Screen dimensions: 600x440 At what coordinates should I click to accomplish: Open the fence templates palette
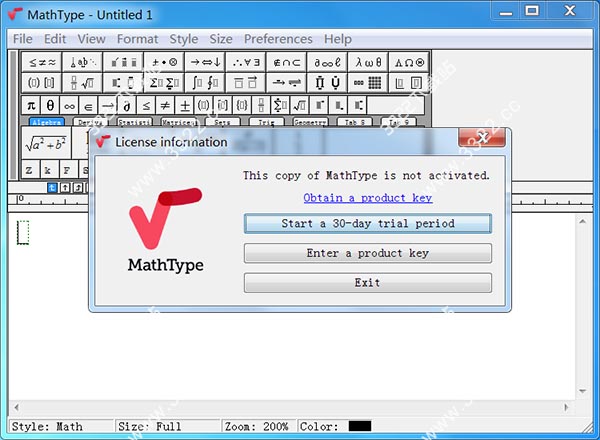click(42, 83)
